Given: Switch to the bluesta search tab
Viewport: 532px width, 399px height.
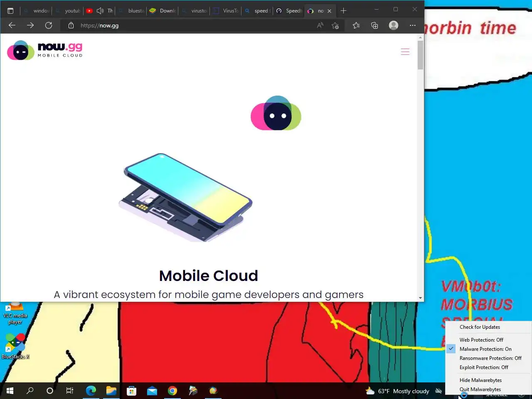Looking at the screenshot, I should point(131,11).
